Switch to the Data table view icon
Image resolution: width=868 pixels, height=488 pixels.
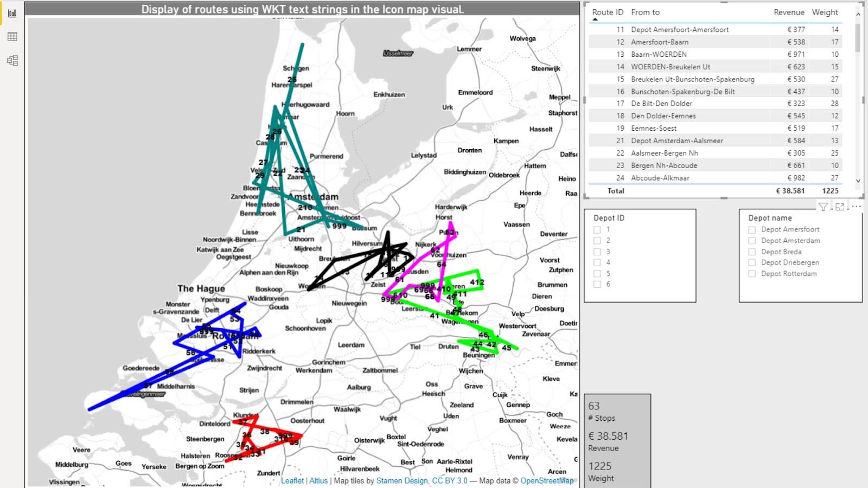(x=12, y=36)
